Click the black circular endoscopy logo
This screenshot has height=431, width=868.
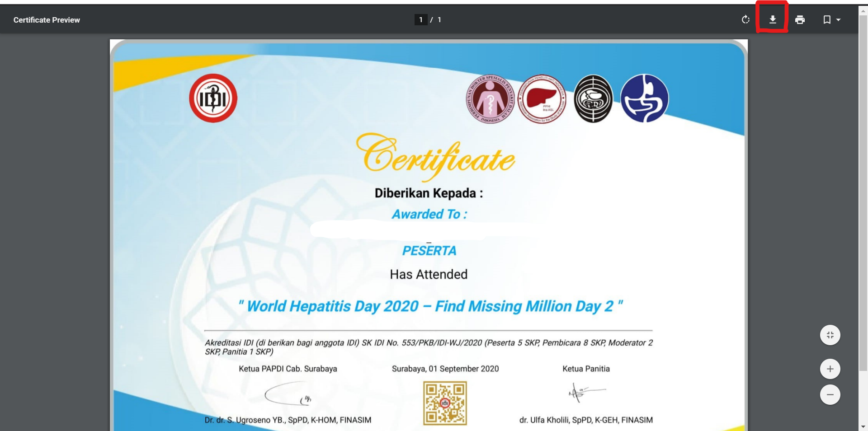[x=593, y=99]
